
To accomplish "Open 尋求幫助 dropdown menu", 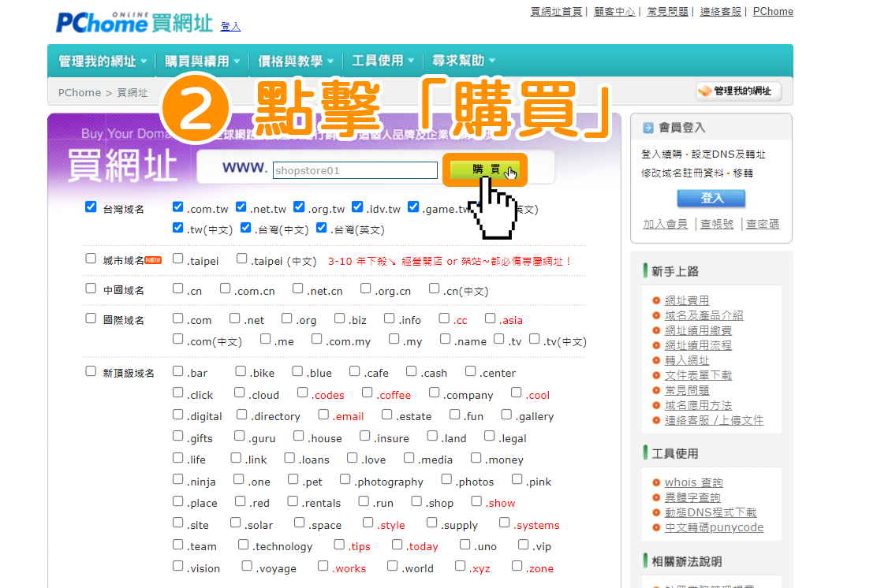I will tap(464, 61).
